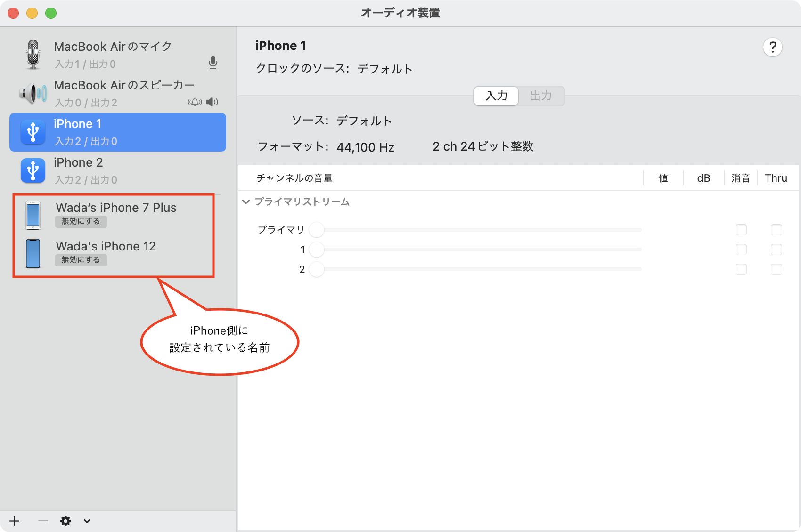Toggle mute checkbox for channel 2

pyautogui.click(x=741, y=269)
